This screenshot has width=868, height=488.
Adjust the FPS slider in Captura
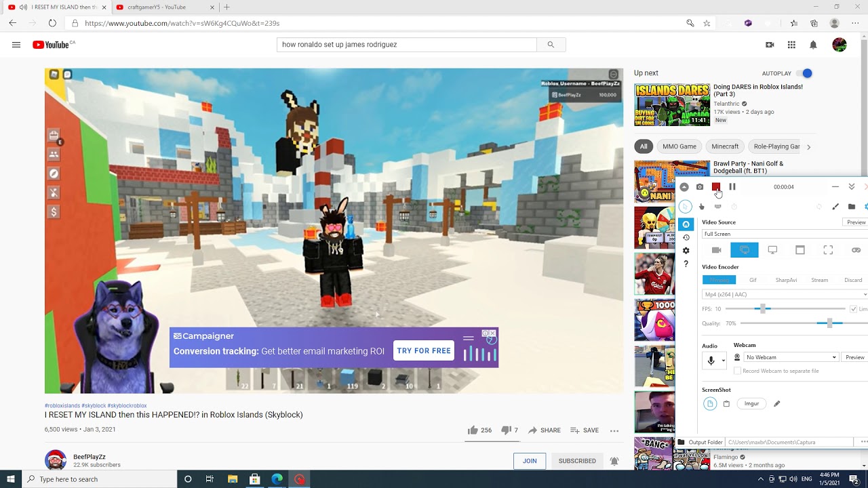click(x=785, y=309)
